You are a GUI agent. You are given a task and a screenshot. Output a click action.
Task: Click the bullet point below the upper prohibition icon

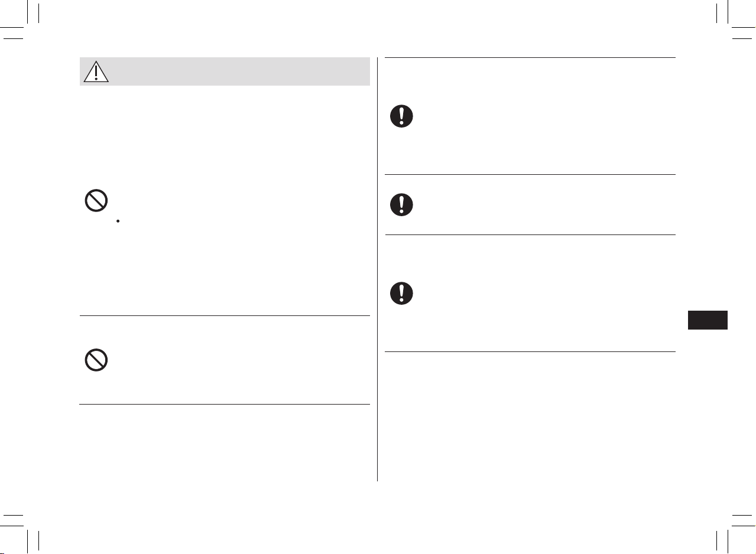[119, 221]
